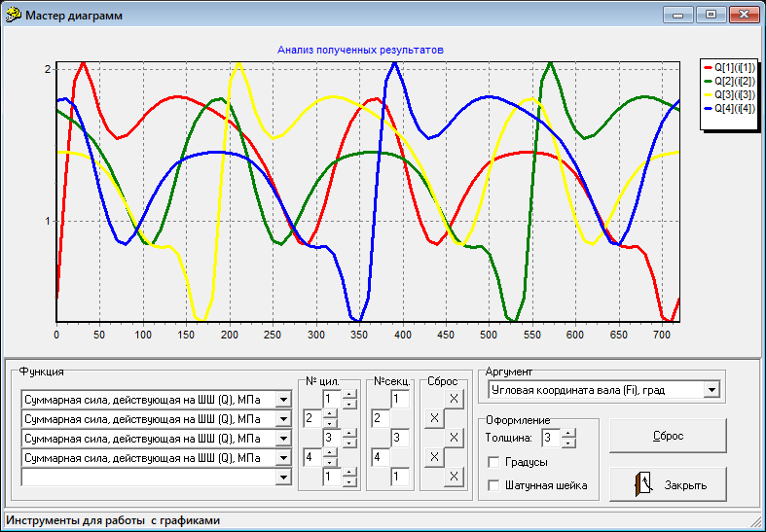
Task: Increase the cylinder number 4 stepper
Action: click(330, 452)
